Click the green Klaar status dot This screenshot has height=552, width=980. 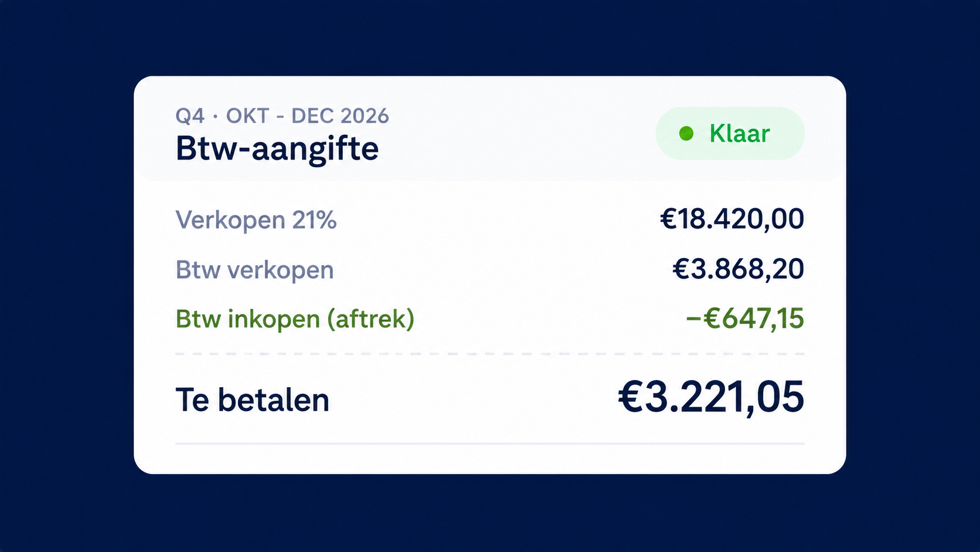click(686, 134)
